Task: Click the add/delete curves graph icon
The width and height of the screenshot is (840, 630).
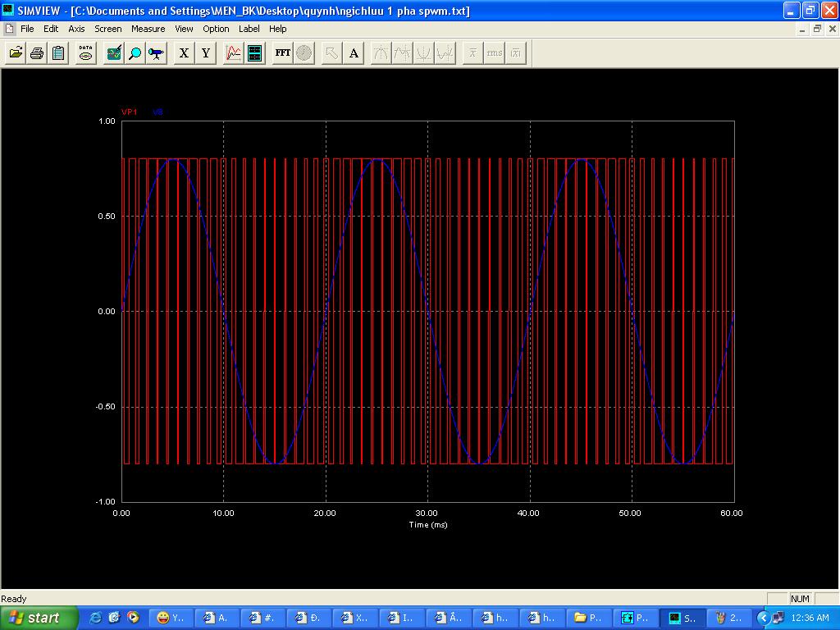Action: 234,53
